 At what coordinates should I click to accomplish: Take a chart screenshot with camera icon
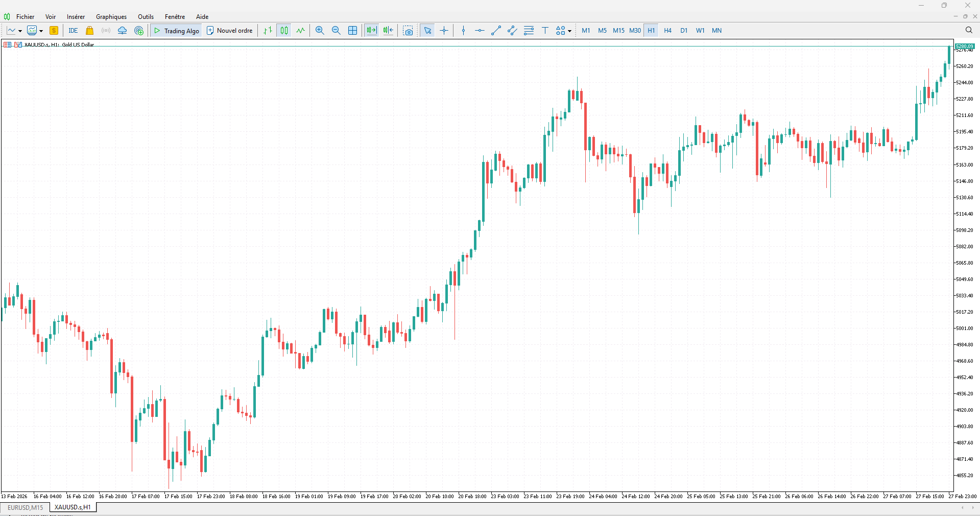coord(408,31)
